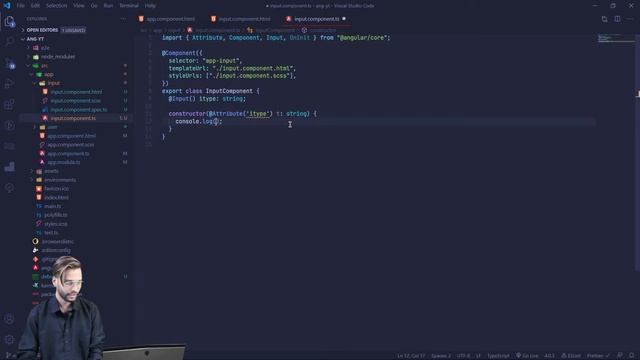Expand the Open Editors section
The width and height of the screenshot is (640, 360).
[x=55, y=30]
